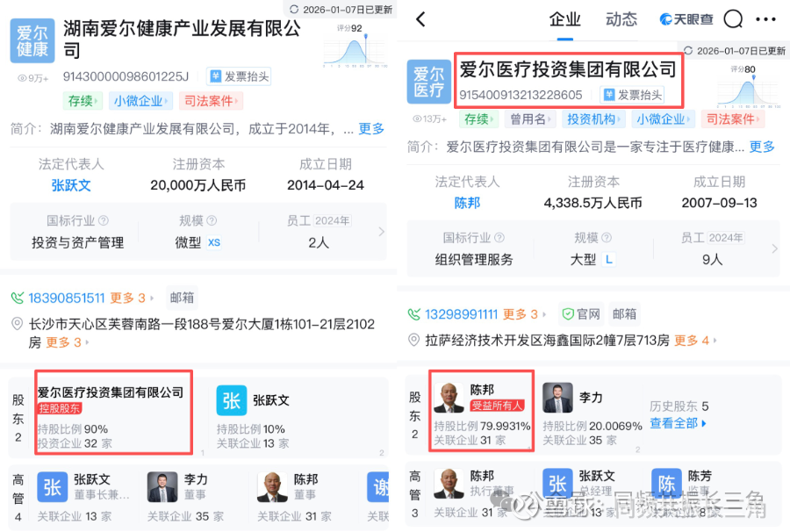Click the 爱尔健康 company logo
The image size is (790, 532).
pos(32,40)
